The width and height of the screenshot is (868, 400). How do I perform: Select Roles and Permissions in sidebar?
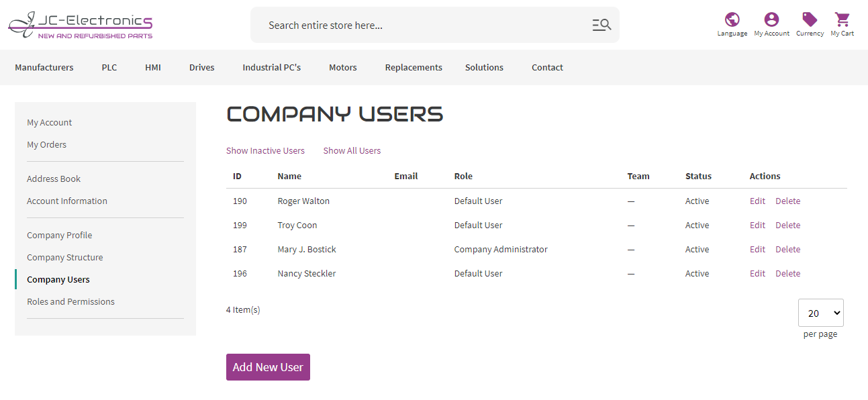[x=70, y=301]
